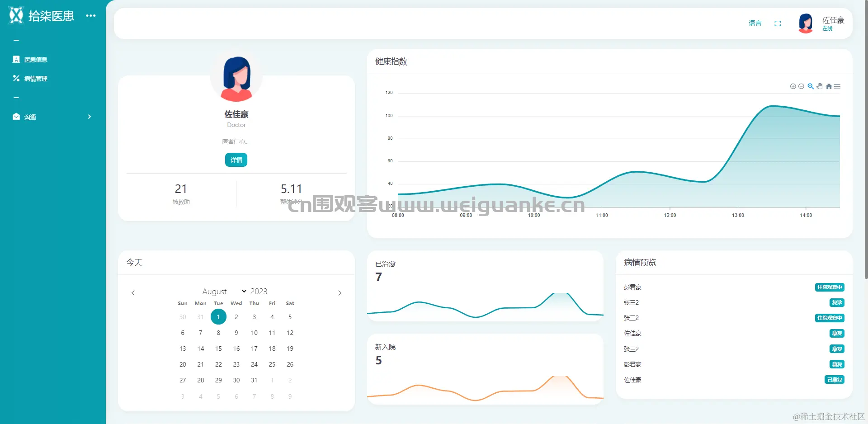Choose August 18 on the calendar
This screenshot has width=868, height=424.
coord(272,349)
